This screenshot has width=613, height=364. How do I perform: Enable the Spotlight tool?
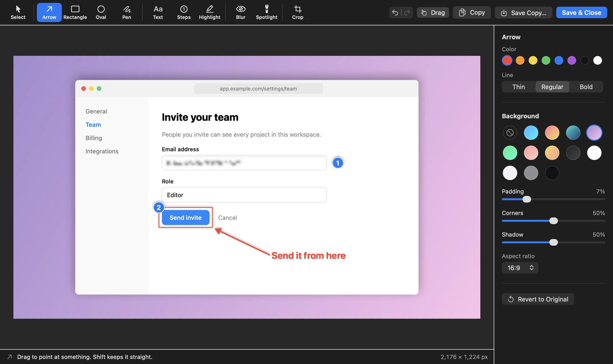coord(267,12)
